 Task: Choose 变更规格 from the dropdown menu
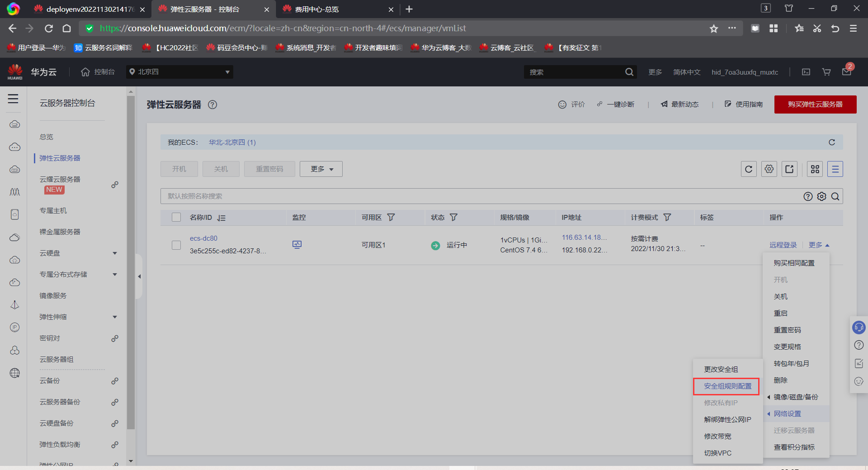(x=788, y=347)
